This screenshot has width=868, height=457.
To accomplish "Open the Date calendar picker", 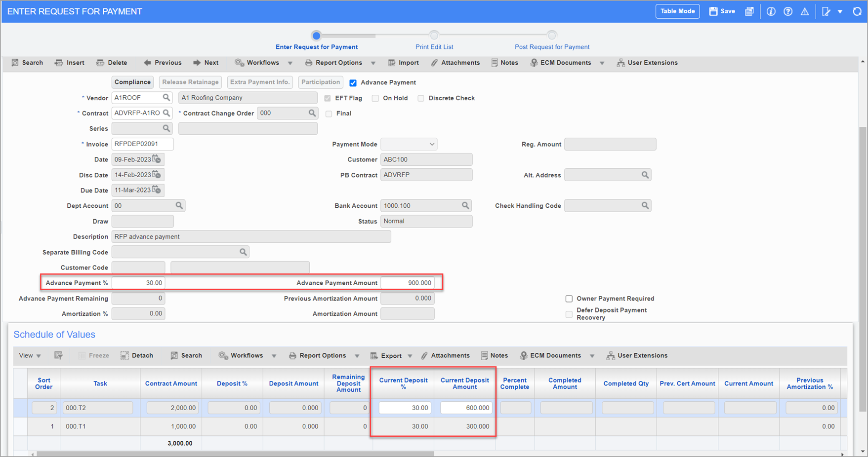I will (157, 159).
